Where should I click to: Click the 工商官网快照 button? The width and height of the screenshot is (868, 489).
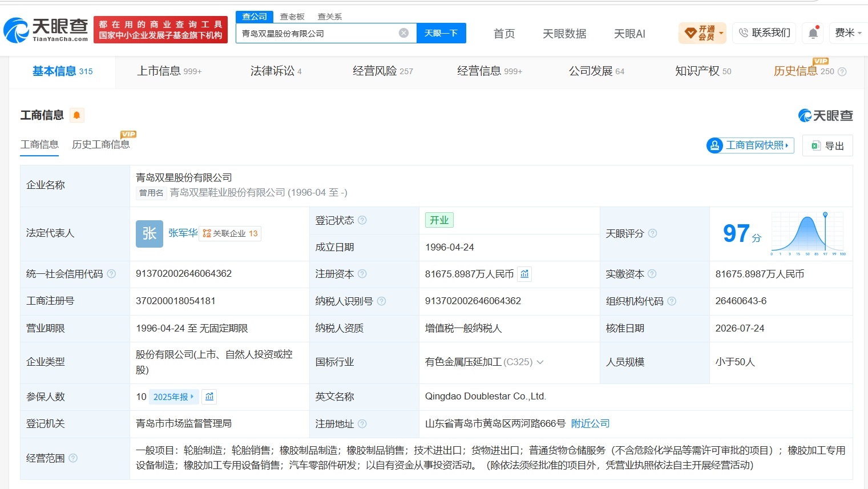pyautogui.click(x=750, y=146)
